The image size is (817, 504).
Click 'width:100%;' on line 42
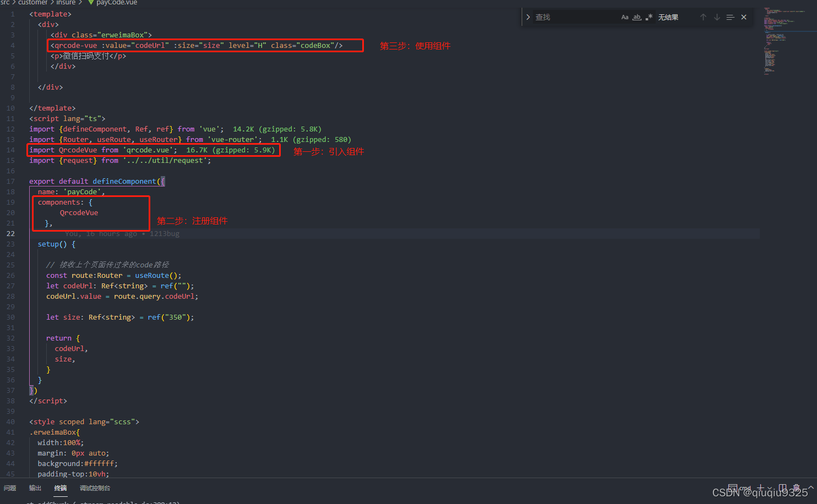pos(61,442)
